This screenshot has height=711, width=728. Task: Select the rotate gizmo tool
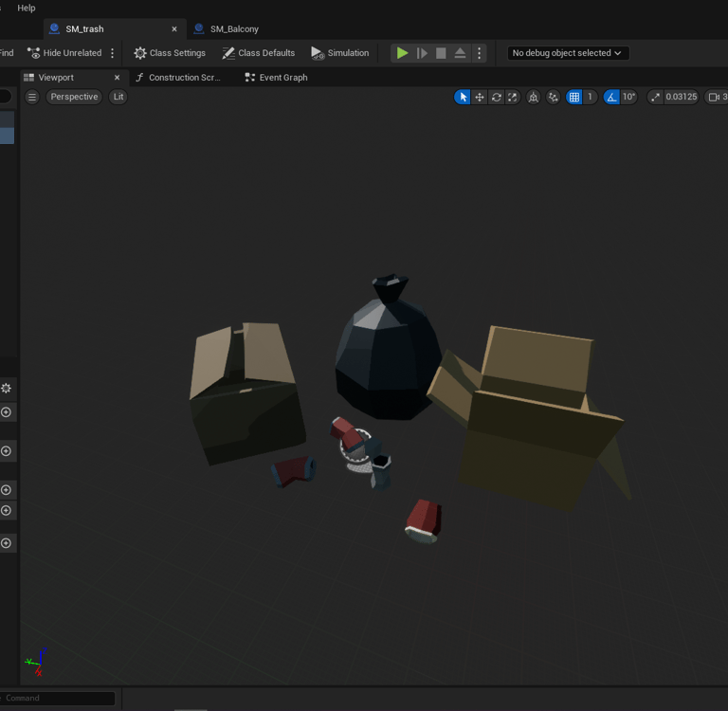[x=496, y=97]
